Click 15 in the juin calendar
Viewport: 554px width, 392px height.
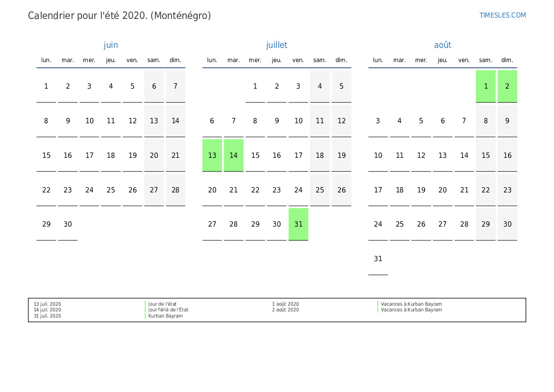point(46,155)
